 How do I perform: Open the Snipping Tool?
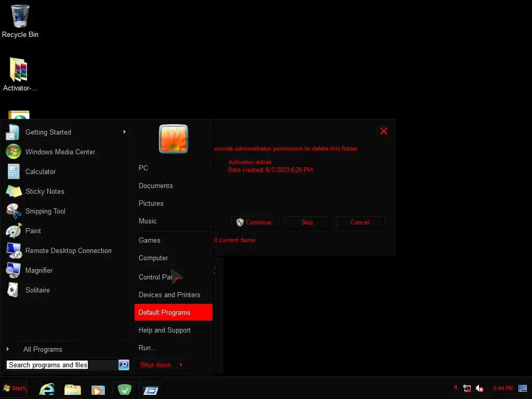(66, 211)
